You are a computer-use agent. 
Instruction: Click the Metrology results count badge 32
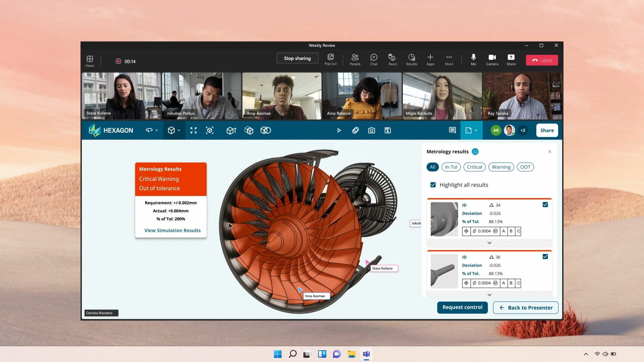475,152
